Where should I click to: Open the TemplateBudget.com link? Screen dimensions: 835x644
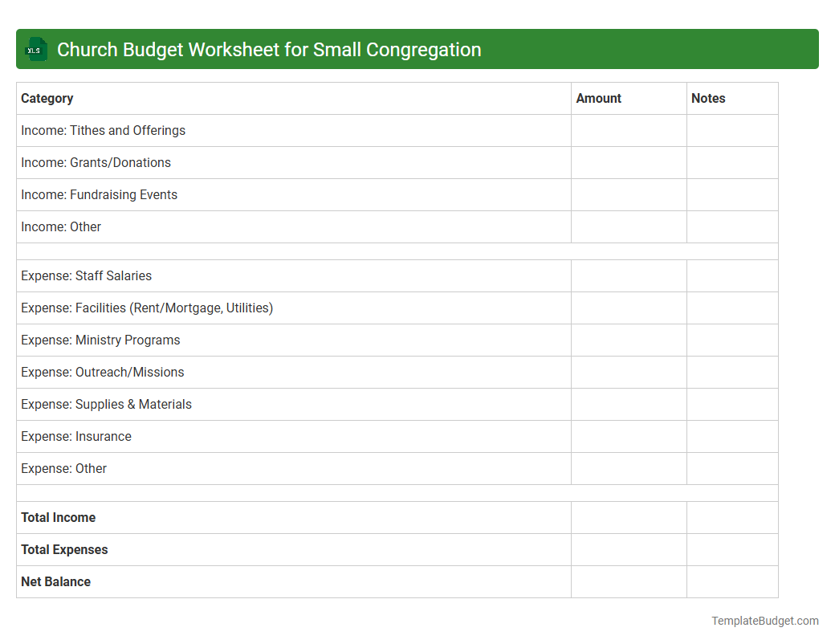pyautogui.click(x=764, y=620)
